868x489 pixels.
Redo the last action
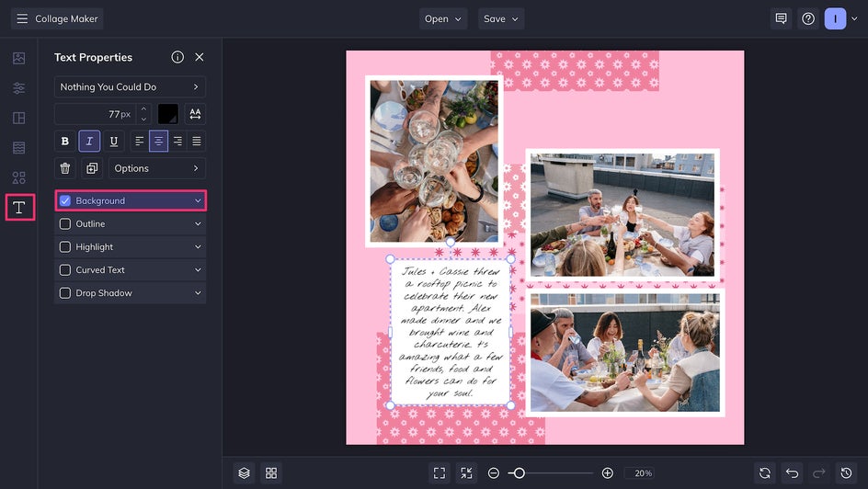click(x=819, y=473)
